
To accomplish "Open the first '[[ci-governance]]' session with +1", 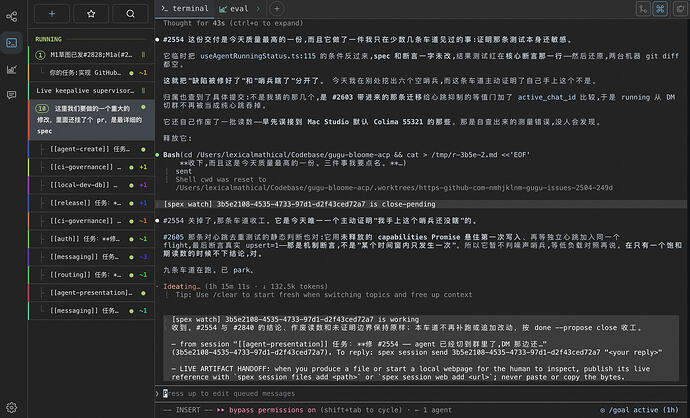I will tap(91, 167).
